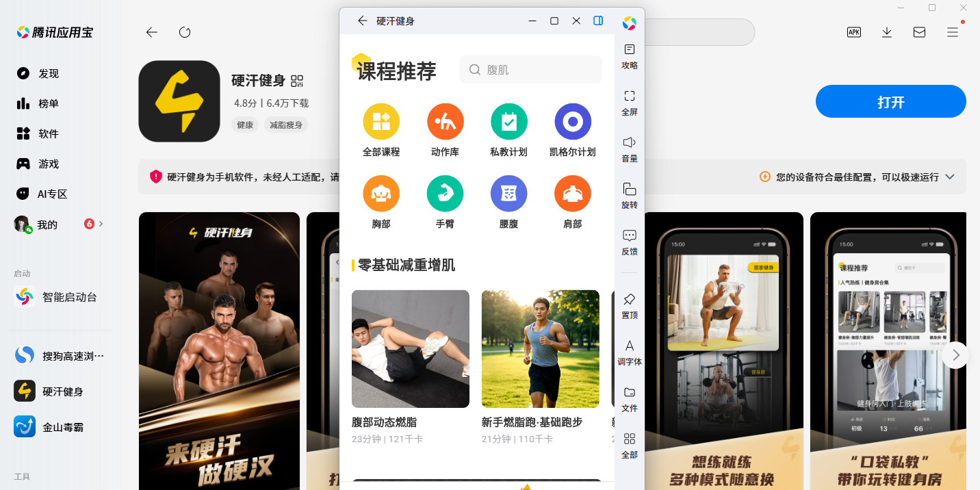This screenshot has width=980, height=490.
Task: Select 手臂 arm workout icon
Action: (445, 194)
